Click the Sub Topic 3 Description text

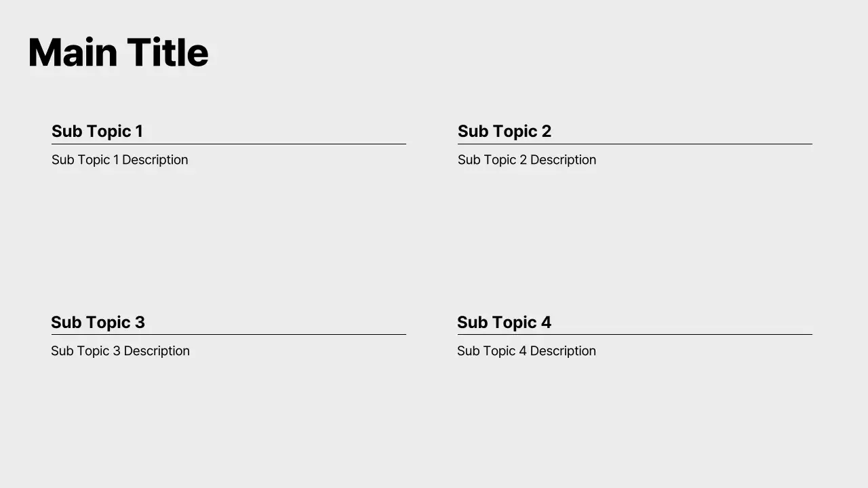[120, 351]
